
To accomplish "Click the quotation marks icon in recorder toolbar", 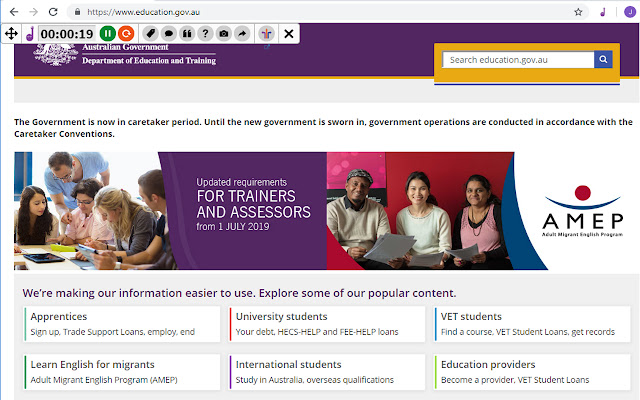I will pos(187,33).
